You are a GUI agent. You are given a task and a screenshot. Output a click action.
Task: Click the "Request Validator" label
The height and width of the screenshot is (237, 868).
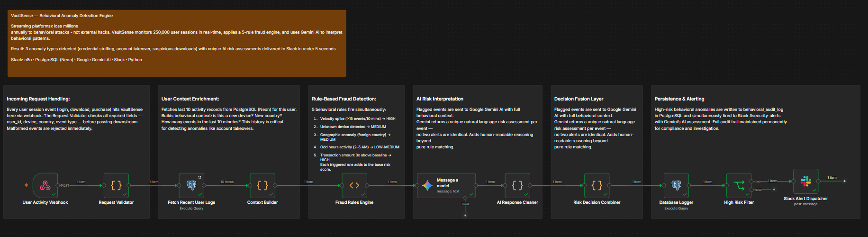tap(116, 202)
